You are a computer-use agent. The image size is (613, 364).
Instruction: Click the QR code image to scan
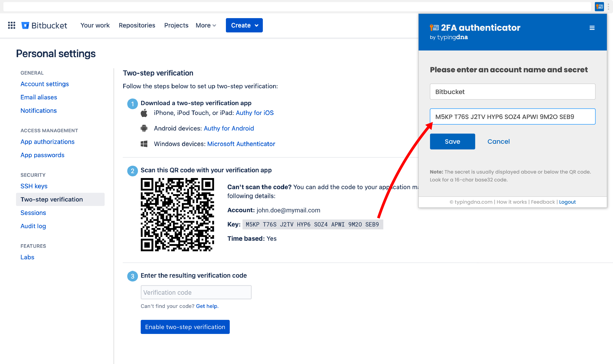coord(177,215)
